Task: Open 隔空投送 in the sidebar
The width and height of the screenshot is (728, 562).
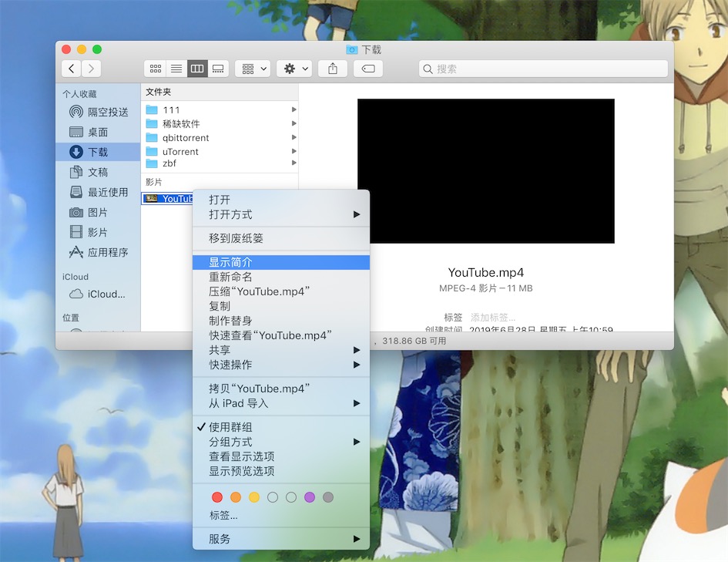Action: tap(98, 112)
